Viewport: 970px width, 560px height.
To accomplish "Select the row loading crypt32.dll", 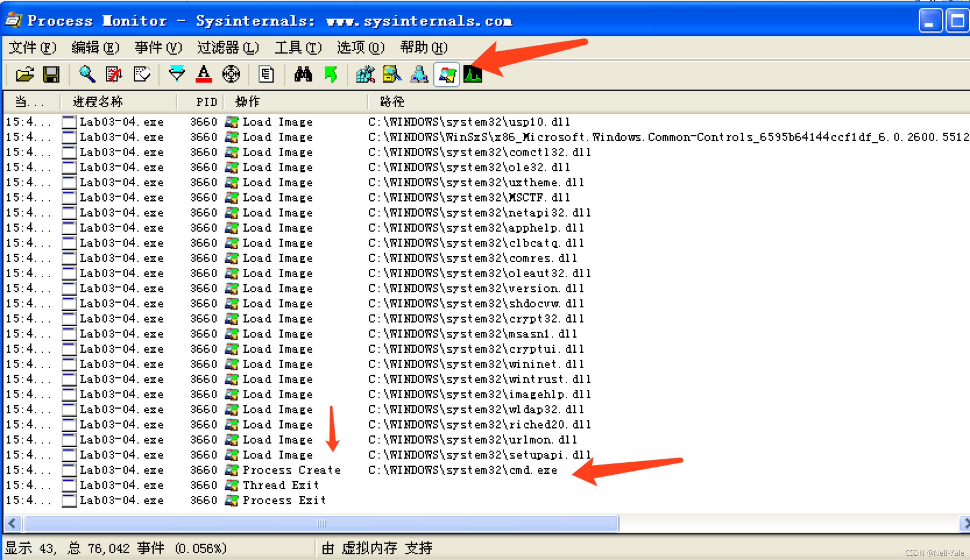I will pyautogui.click(x=486, y=319).
